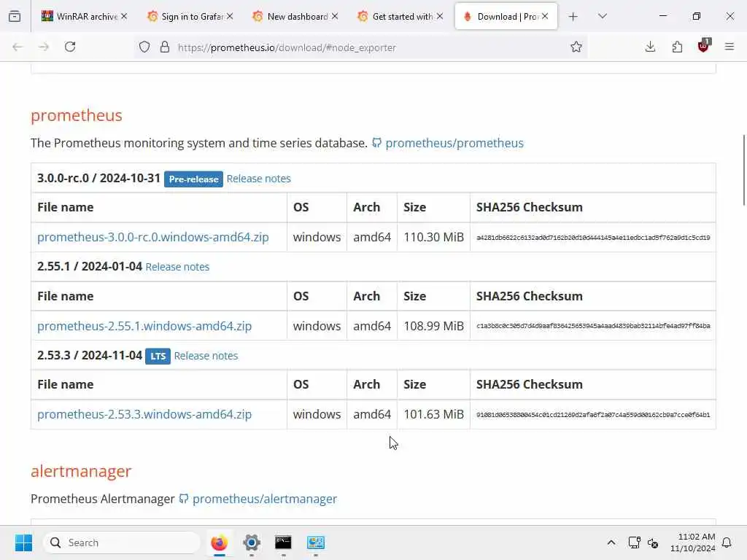Click the GitHub icon beside prometheus/alertmanager

[x=183, y=499]
